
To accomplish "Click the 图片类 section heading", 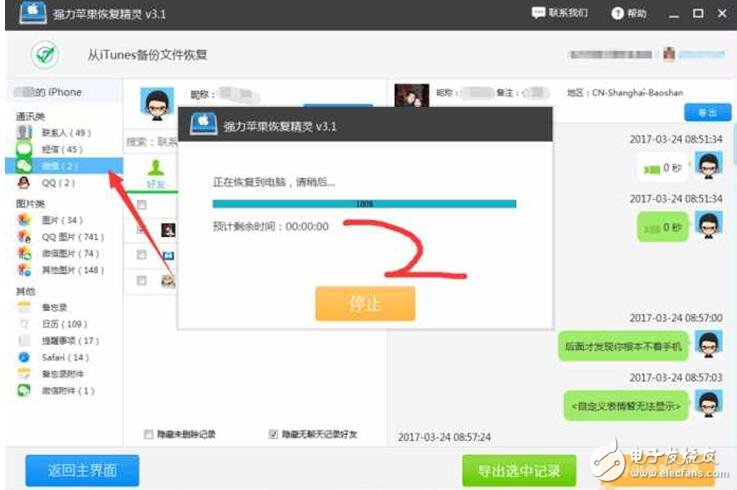I will pyautogui.click(x=30, y=204).
